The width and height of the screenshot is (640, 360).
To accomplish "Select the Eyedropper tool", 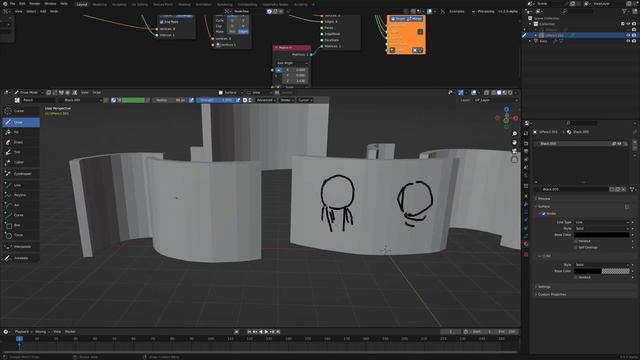I will pyautogui.click(x=21, y=173).
